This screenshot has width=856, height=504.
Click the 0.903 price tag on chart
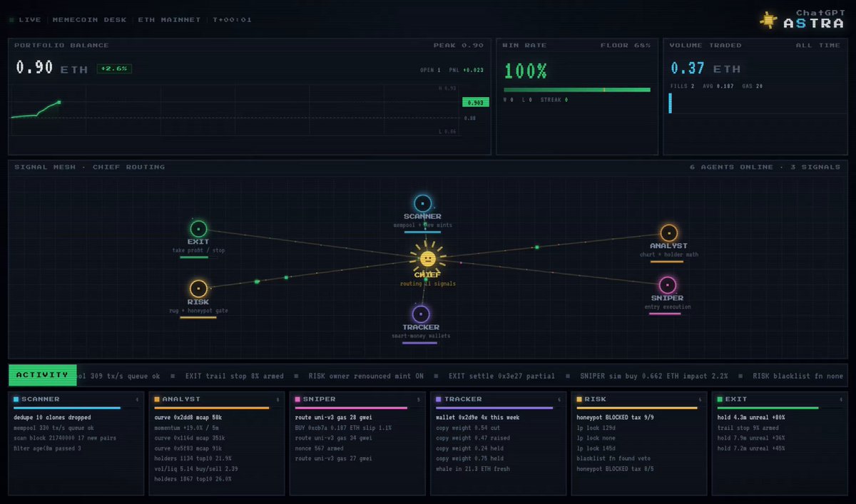point(475,103)
